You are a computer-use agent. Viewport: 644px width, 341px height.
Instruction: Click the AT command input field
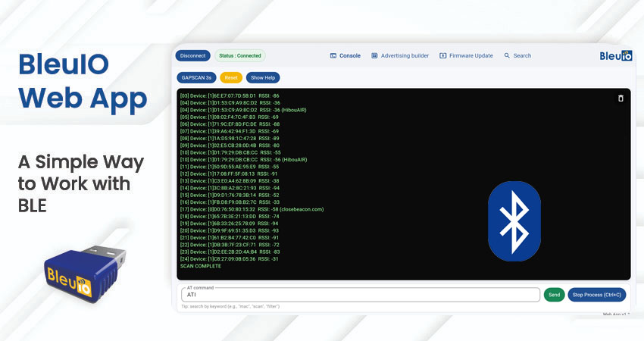pyautogui.click(x=361, y=295)
